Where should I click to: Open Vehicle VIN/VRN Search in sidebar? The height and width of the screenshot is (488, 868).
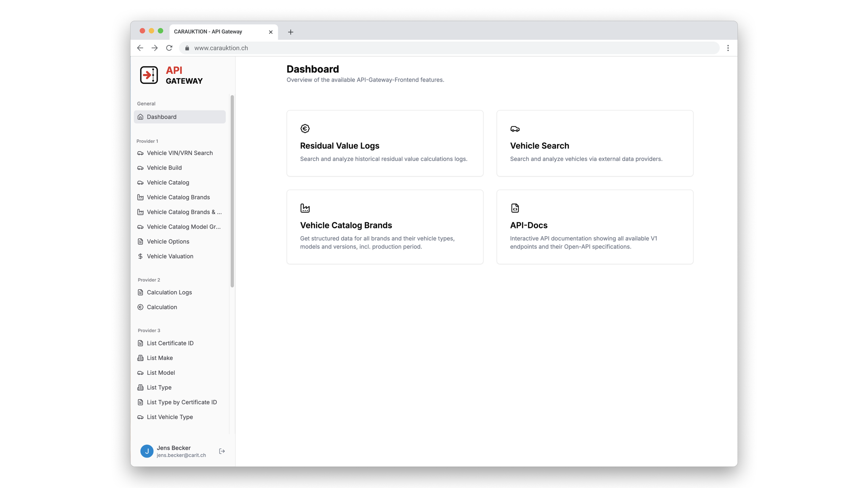click(x=179, y=153)
